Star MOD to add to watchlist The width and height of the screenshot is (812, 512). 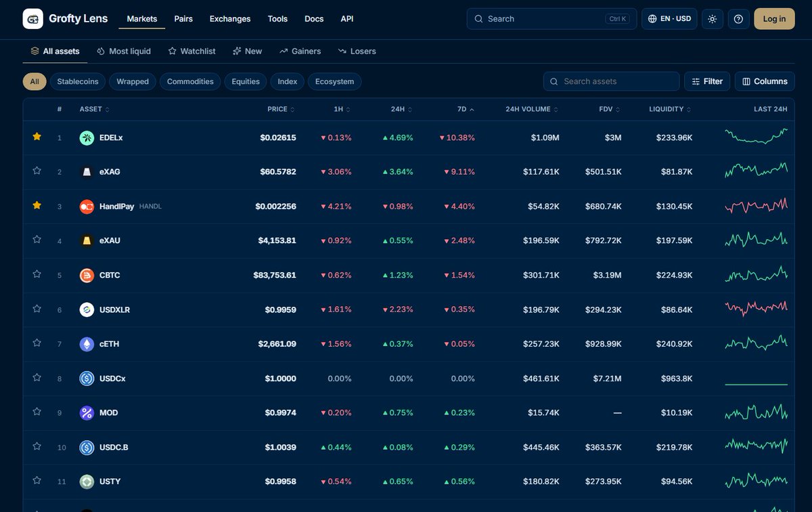point(37,412)
